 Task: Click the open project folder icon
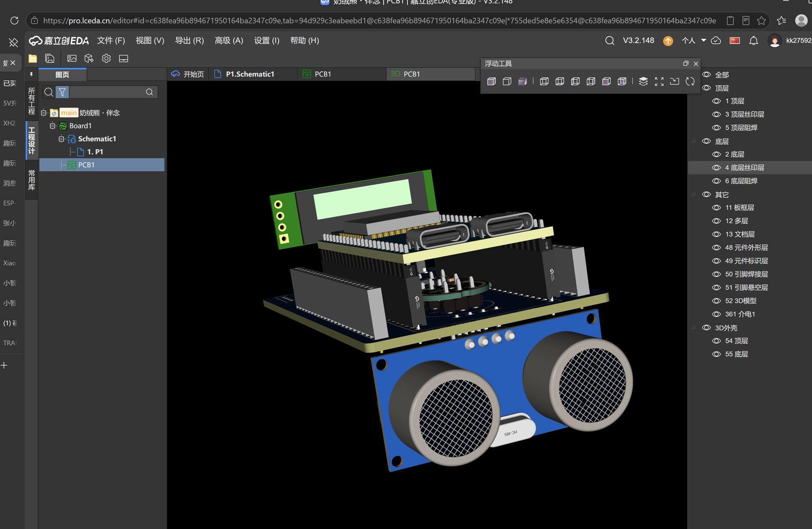pyautogui.click(x=33, y=58)
